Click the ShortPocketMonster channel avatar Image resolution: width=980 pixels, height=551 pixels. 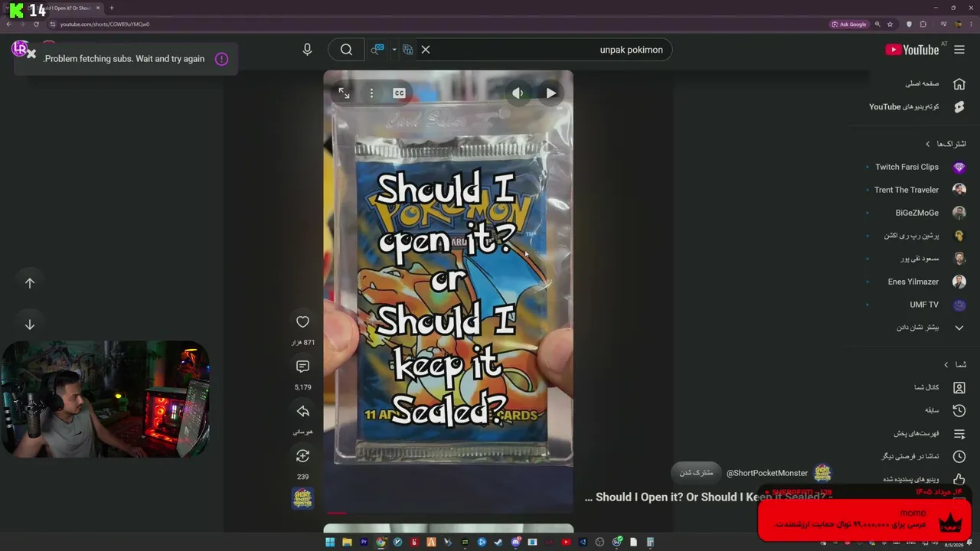click(822, 473)
